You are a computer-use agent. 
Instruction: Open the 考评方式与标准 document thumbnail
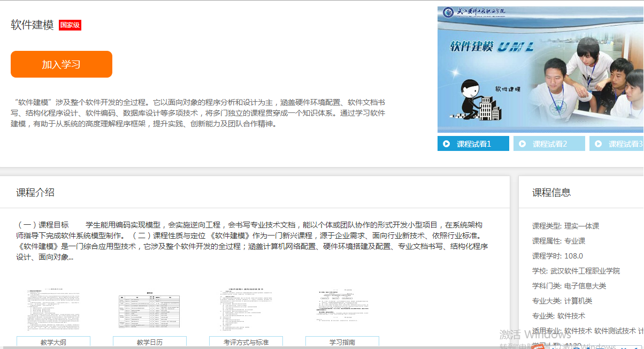pyautogui.click(x=246, y=310)
